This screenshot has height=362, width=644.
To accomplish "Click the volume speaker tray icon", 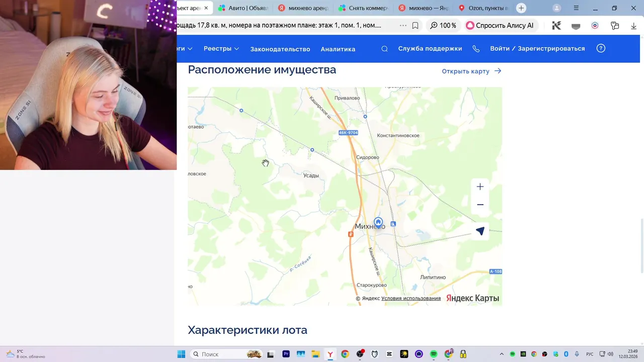I will (611, 354).
